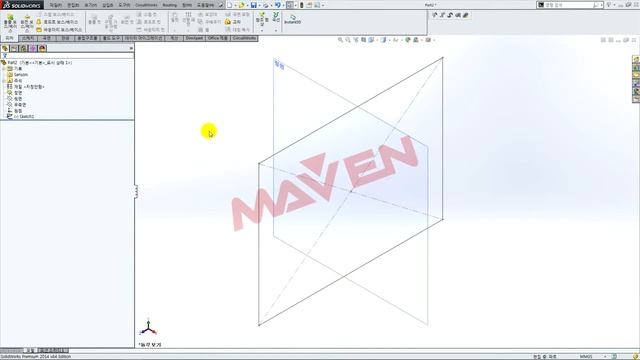
Task: Open the Curves tool
Action: [276, 17]
